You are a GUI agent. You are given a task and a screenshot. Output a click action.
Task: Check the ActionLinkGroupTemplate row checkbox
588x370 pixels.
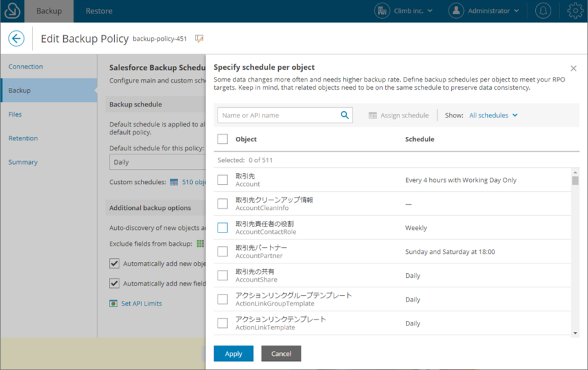tap(223, 299)
